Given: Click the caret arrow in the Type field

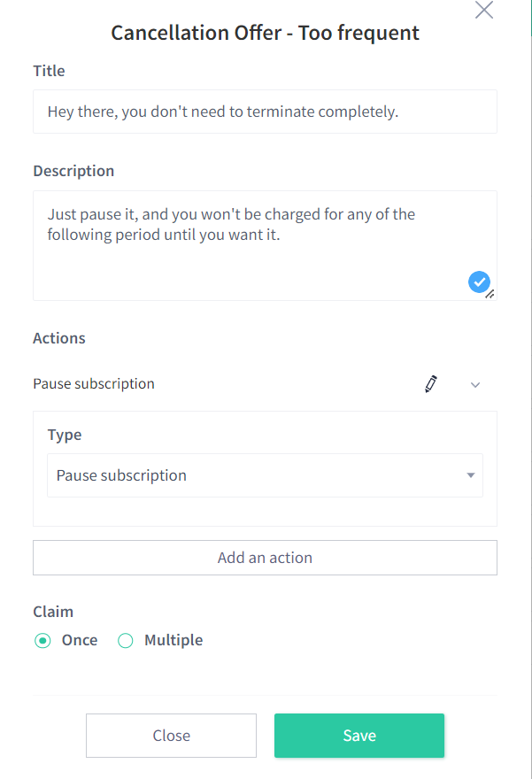Looking at the screenshot, I should tap(471, 475).
